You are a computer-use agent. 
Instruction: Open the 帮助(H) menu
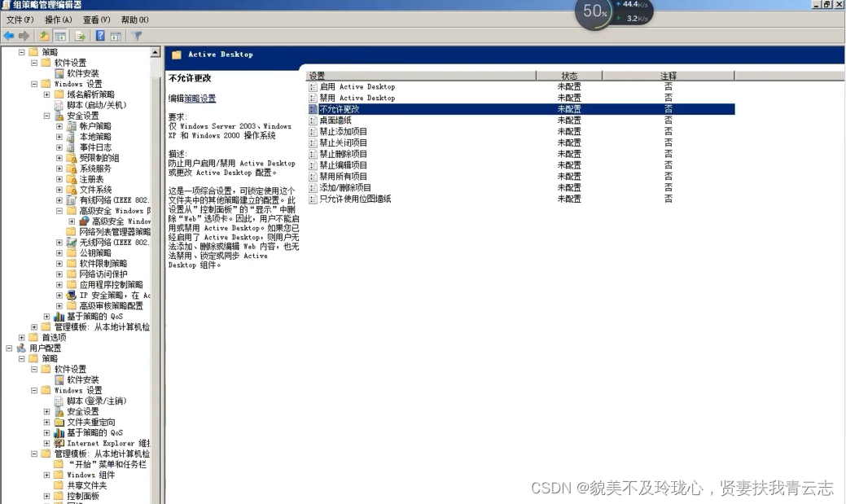135,20
